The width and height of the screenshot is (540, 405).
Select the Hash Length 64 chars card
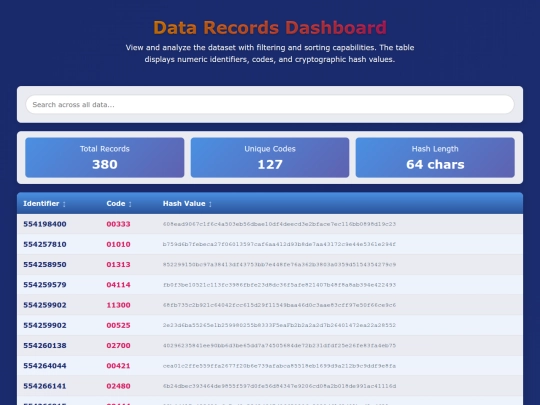[x=435, y=158]
